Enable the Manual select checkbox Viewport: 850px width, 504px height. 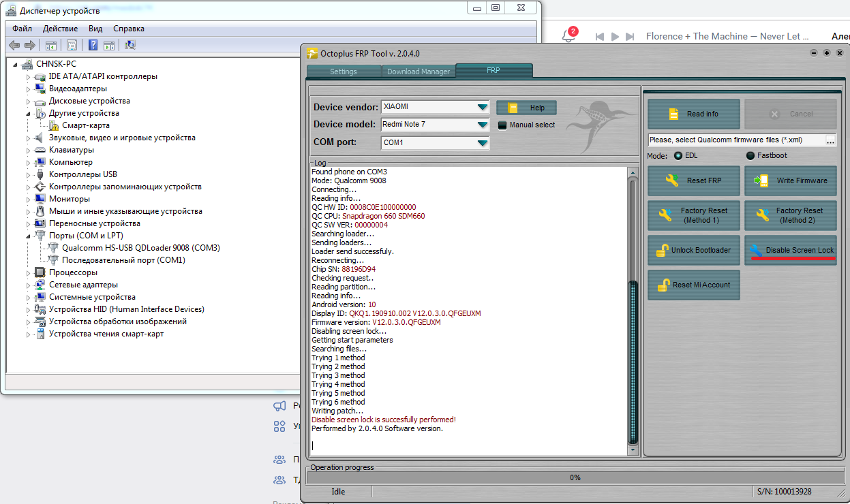click(x=503, y=125)
